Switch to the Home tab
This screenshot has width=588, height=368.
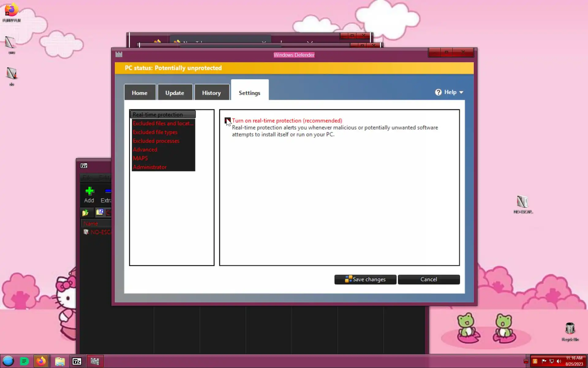coord(140,93)
